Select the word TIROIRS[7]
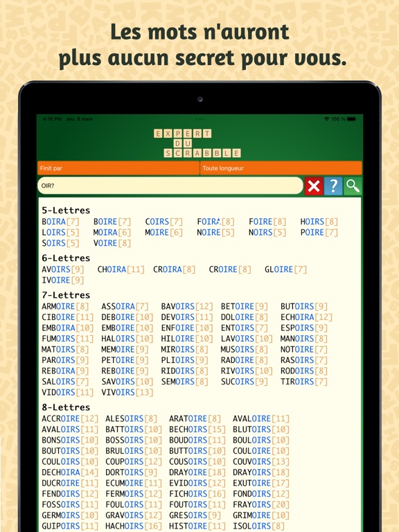399x532 pixels. tap(304, 382)
